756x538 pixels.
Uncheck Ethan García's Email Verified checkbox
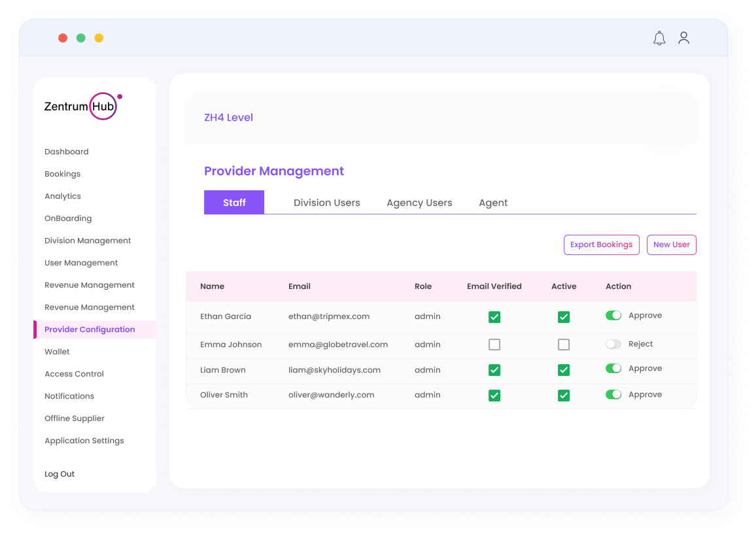tap(494, 317)
